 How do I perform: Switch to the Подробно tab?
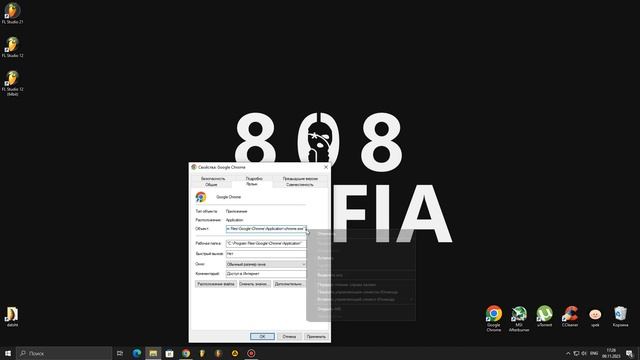tap(254, 178)
